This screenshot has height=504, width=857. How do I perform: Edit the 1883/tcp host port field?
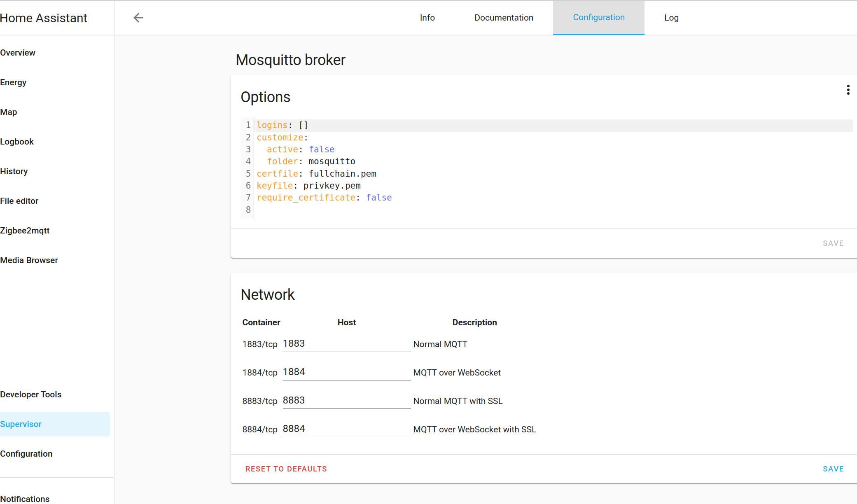pyautogui.click(x=346, y=344)
